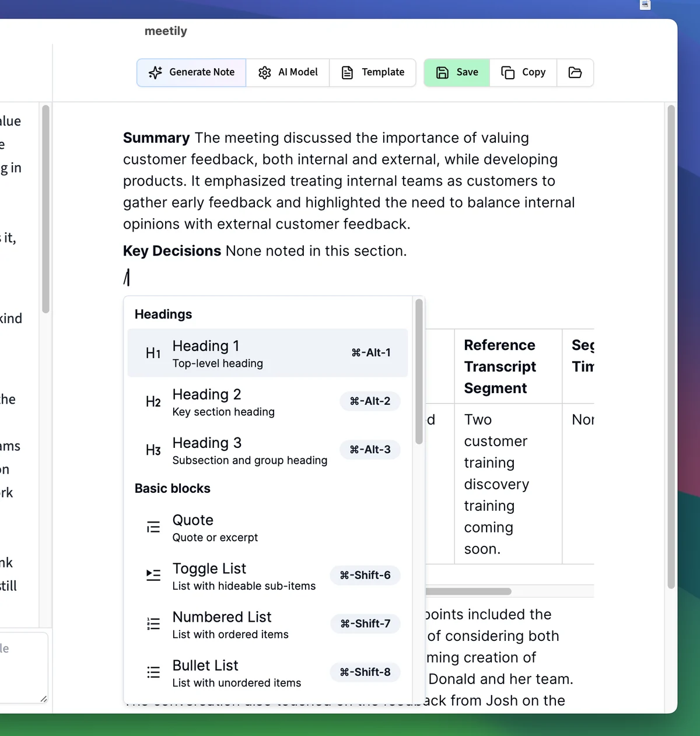Click the ⌘-Shift-6 shortcut badge
Screen dimensions: 700x736
tap(365, 575)
